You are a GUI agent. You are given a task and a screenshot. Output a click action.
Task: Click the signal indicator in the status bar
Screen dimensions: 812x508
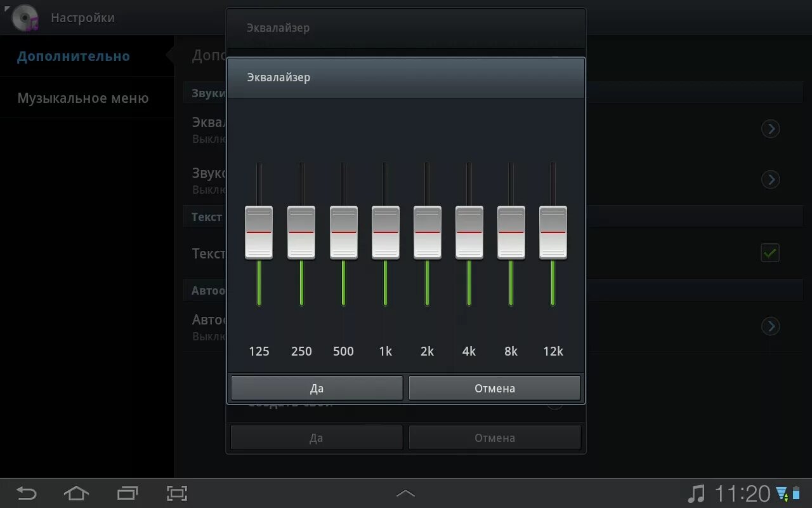pyautogui.click(x=781, y=493)
